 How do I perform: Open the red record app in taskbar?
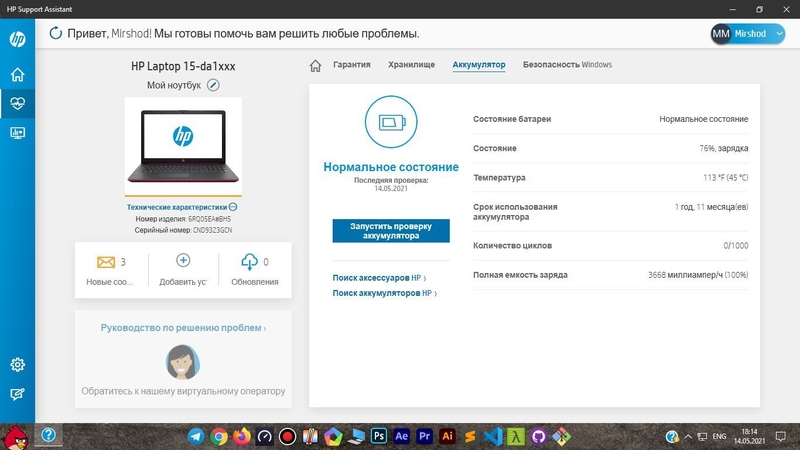[287, 437]
